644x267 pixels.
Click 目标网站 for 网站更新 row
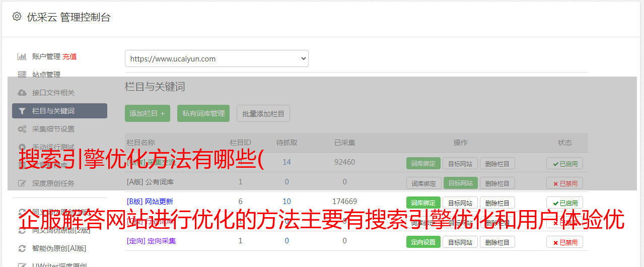[460, 203]
